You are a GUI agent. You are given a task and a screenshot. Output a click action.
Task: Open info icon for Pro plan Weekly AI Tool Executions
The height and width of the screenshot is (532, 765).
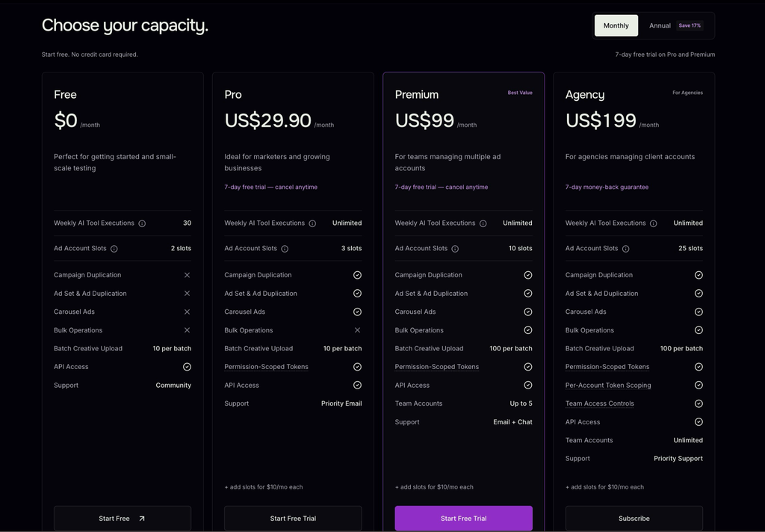[312, 223]
